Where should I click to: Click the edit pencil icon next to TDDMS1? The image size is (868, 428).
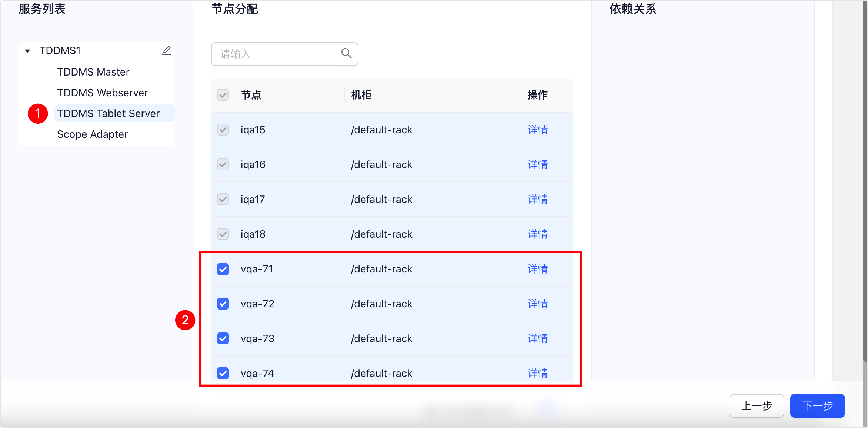167,51
